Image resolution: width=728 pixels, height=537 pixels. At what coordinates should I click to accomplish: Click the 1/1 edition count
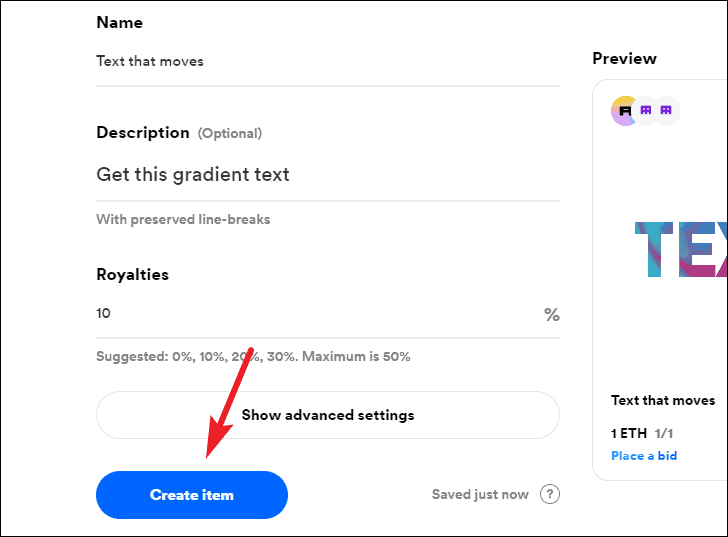point(664,433)
